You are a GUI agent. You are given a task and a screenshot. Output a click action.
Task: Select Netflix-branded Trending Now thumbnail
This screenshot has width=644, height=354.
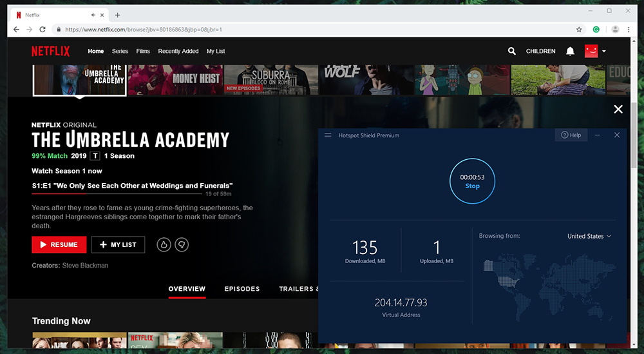point(175,340)
